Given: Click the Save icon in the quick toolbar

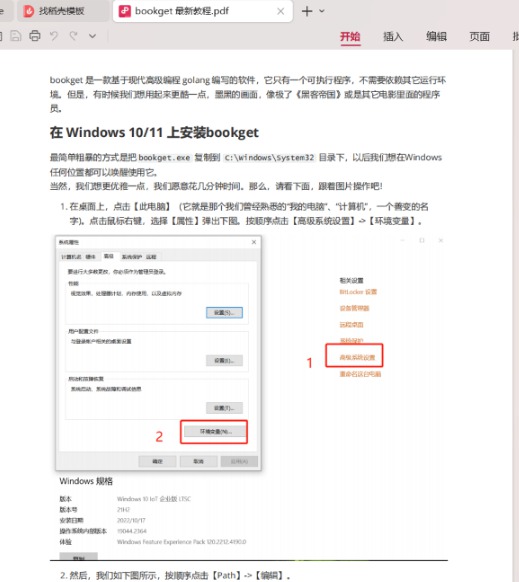Looking at the screenshot, I should pyautogui.click(x=16, y=36).
